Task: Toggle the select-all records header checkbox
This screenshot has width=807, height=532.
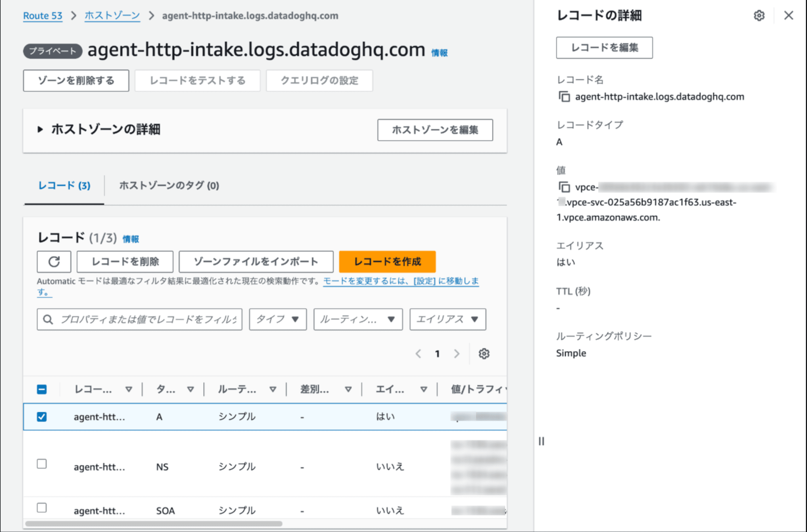Action: click(x=42, y=389)
